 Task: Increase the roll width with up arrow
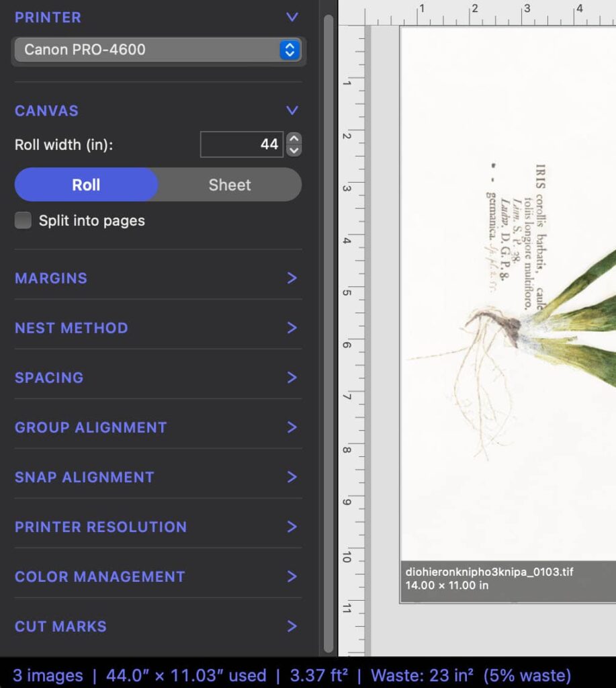294,138
